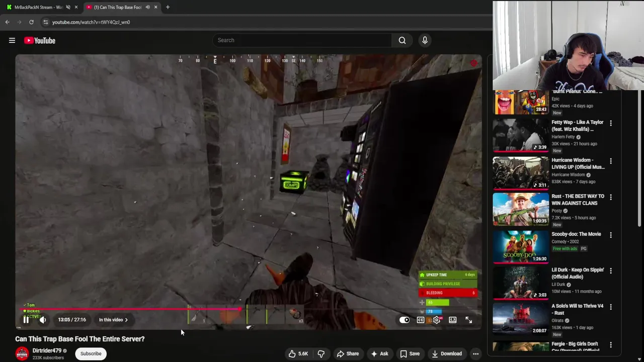Go back in the browser
The width and height of the screenshot is (644, 362).
coord(7,22)
